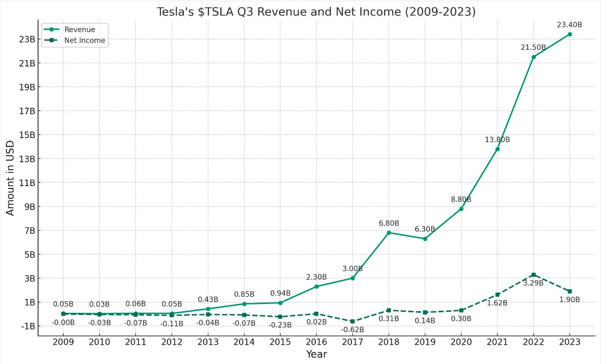Click the 'Amount in USD' axis title

click(x=10, y=178)
